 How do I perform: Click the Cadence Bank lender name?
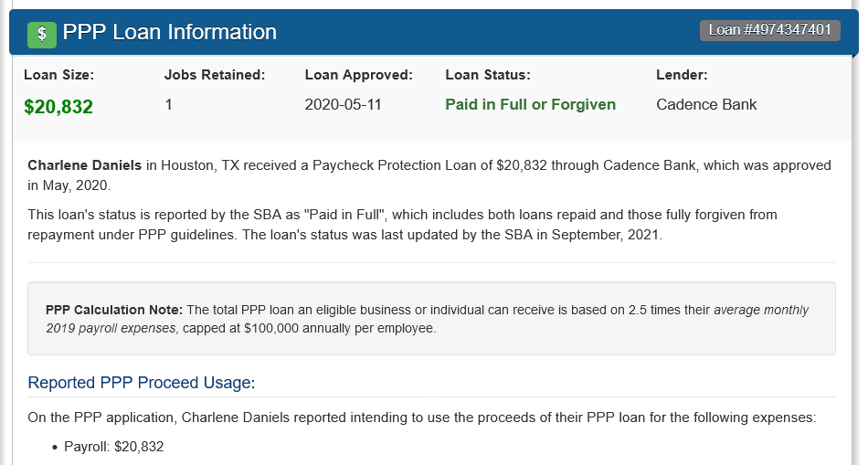706,105
